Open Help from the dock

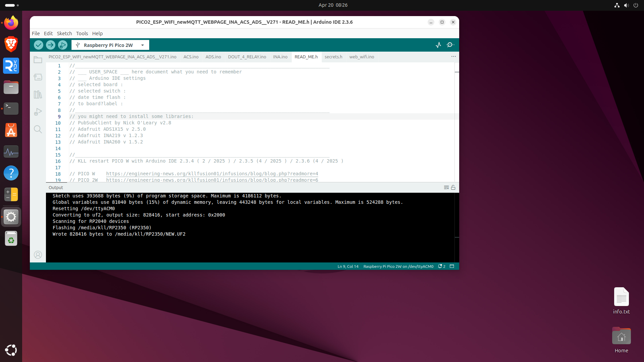11,173
